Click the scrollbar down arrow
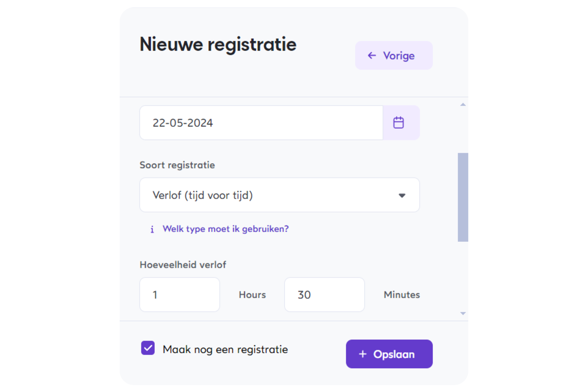Screen dimensions: 588x392 point(463,314)
